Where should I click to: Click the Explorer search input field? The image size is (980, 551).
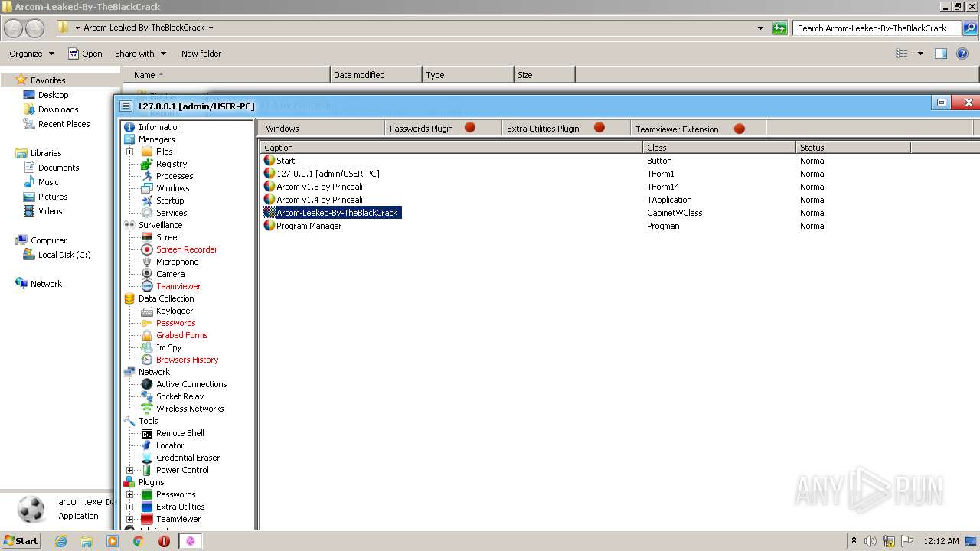(x=876, y=28)
